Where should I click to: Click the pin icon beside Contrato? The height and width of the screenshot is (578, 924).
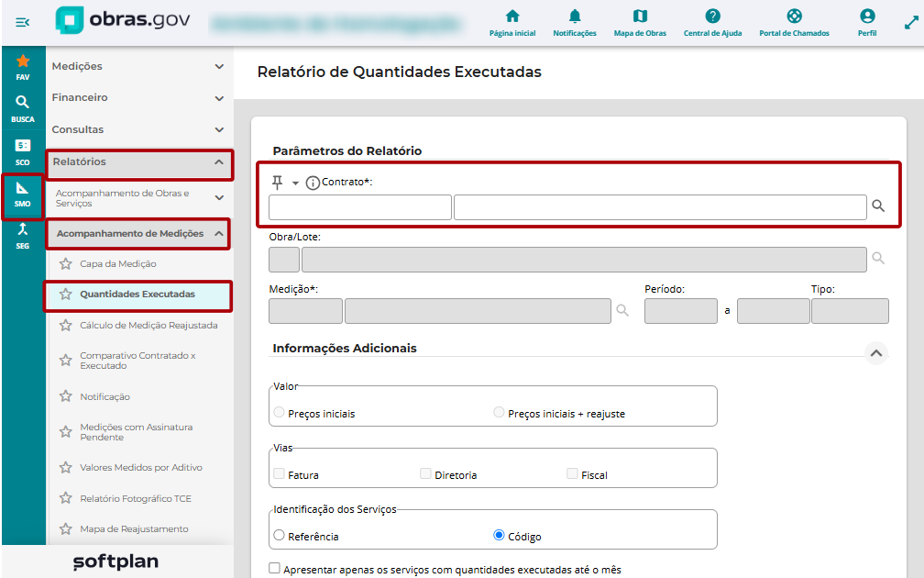(277, 183)
